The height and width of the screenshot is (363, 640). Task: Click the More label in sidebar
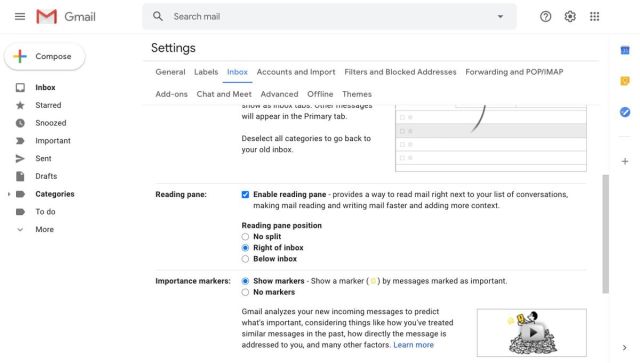44,229
